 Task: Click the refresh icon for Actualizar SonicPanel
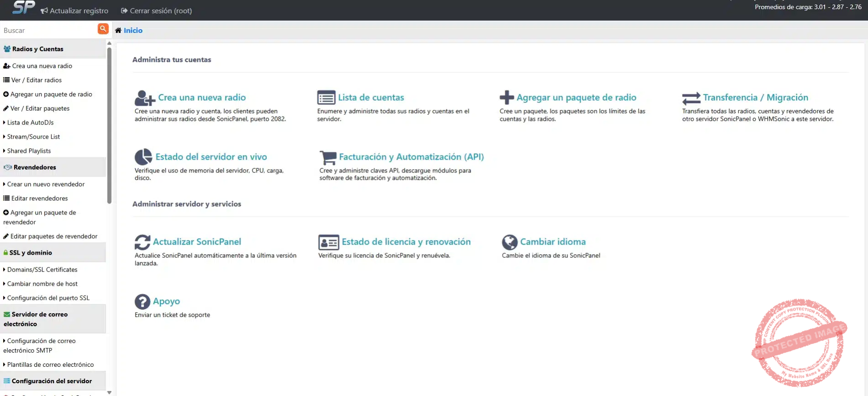tap(143, 242)
